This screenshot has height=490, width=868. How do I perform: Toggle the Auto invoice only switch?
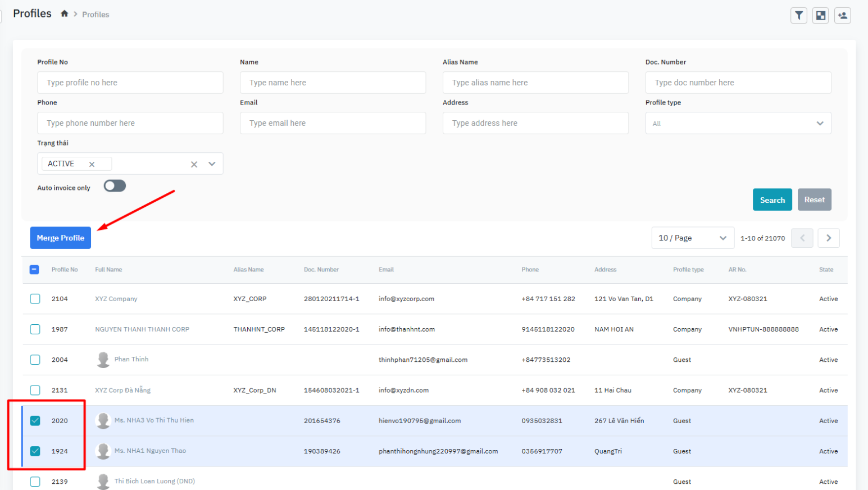[x=115, y=186]
